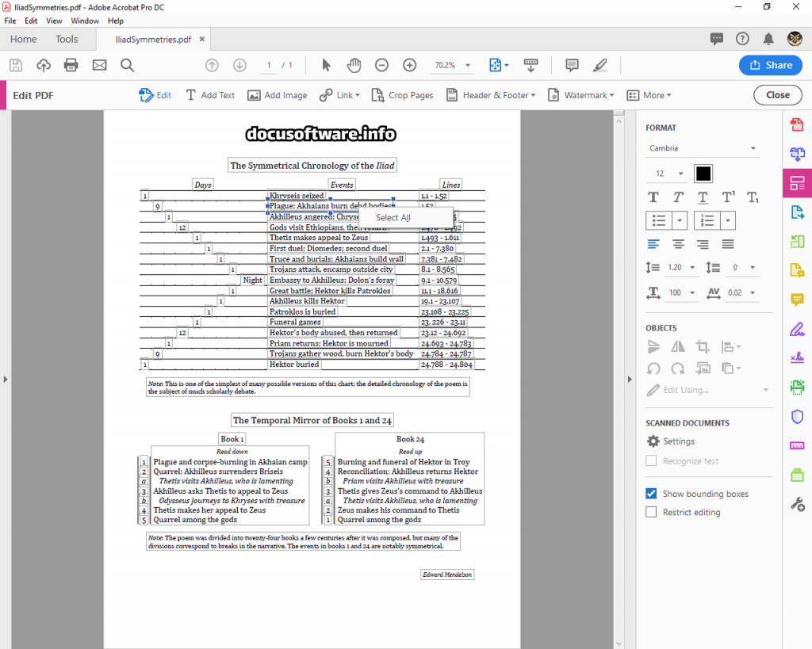Open the Window menu
The height and width of the screenshot is (649, 812).
tap(85, 21)
